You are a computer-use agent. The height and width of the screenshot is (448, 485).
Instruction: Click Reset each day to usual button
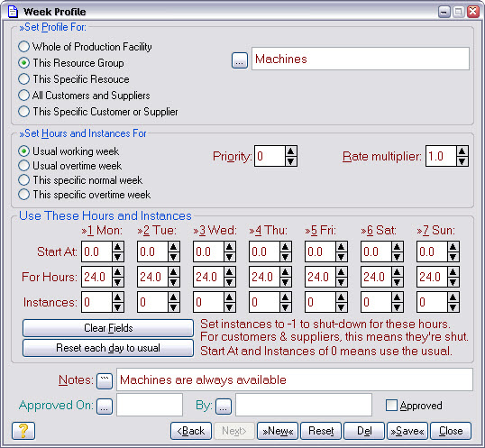(x=108, y=348)
